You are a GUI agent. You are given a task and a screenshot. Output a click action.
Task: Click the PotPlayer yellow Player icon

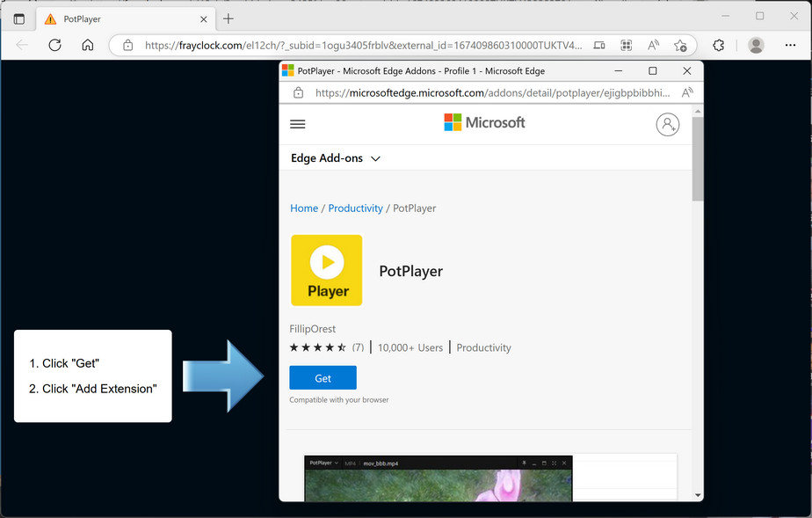pos(327,270)
